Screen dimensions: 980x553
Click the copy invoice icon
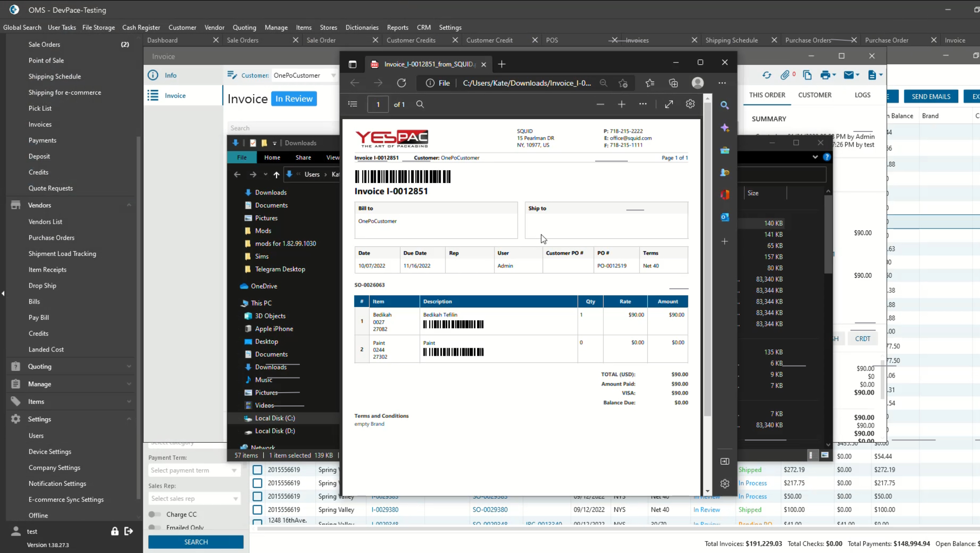[807, 75]
